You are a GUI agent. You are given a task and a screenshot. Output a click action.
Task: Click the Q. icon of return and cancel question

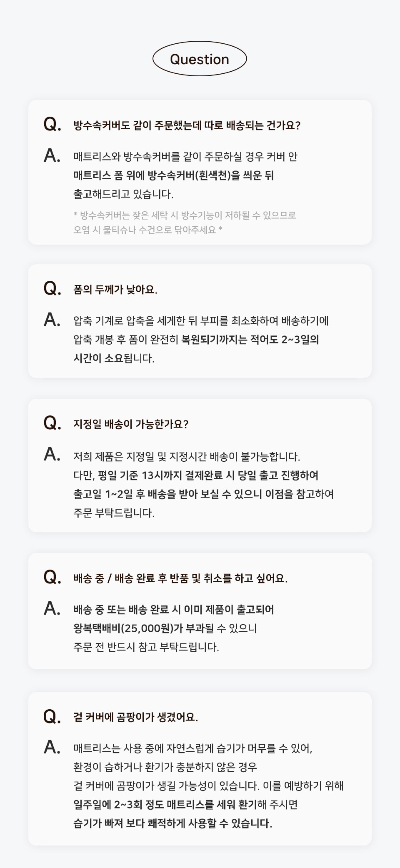coord(52,577)
